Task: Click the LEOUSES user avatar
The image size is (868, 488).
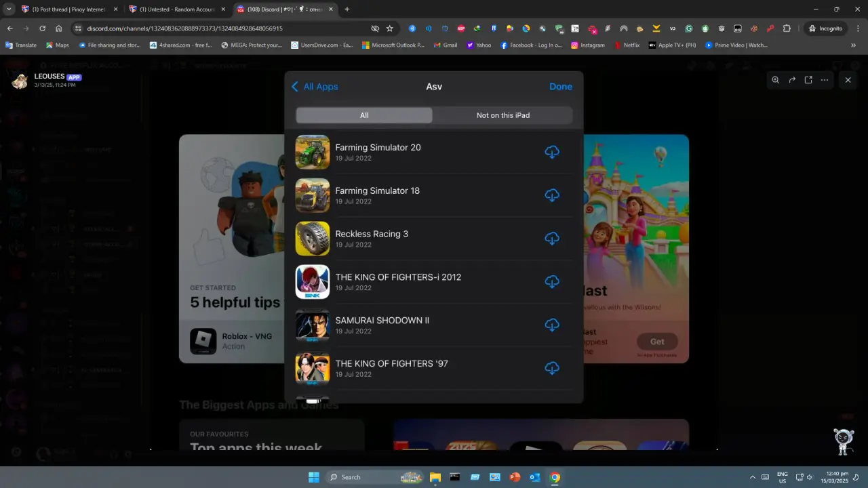Action: click(x=20, y=81)
